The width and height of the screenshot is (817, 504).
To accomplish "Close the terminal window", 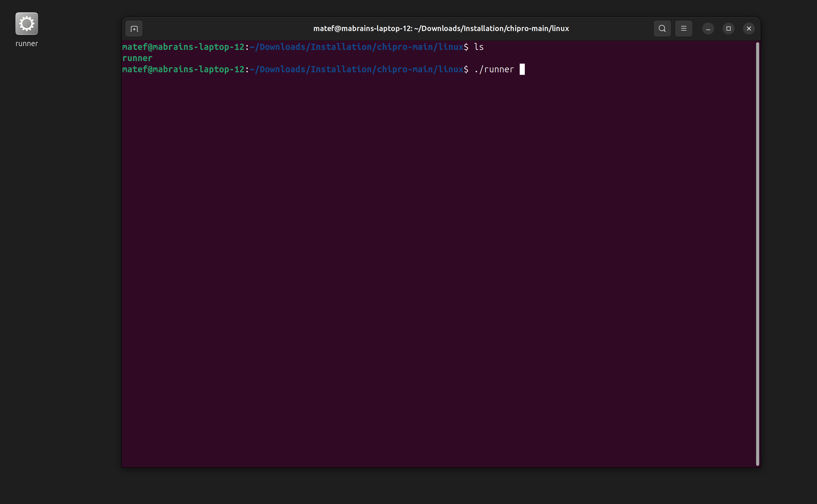I will tap(749, 28).
